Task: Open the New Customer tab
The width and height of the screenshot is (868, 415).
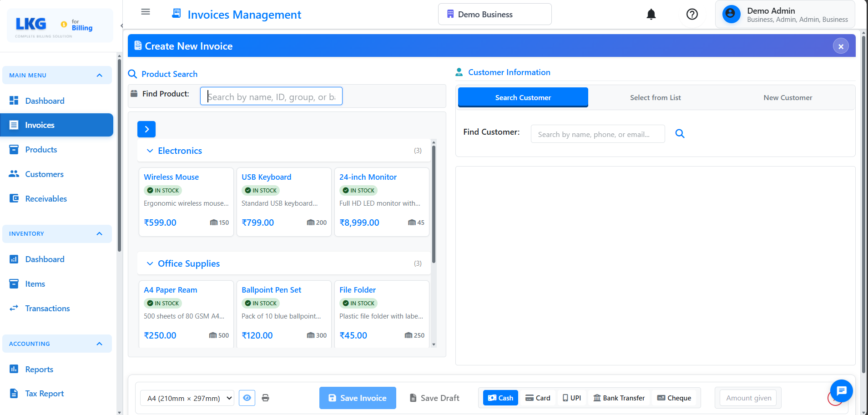Action: coord(787,97)
